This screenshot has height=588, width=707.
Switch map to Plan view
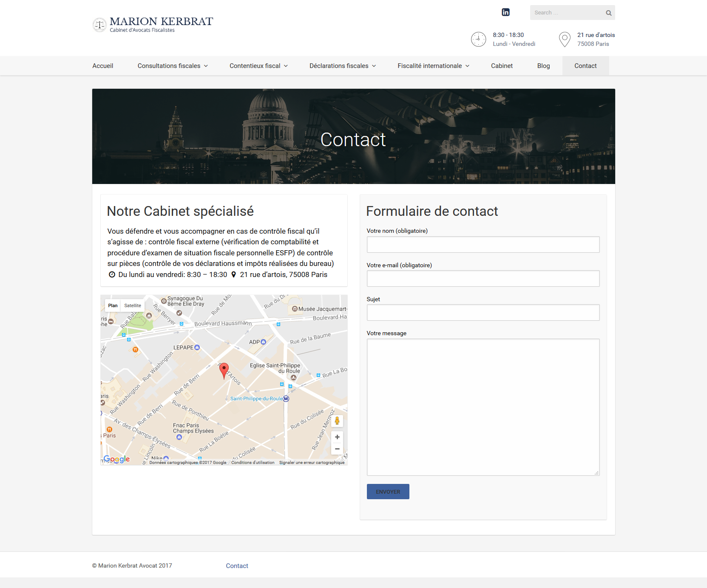pos(113,305)
